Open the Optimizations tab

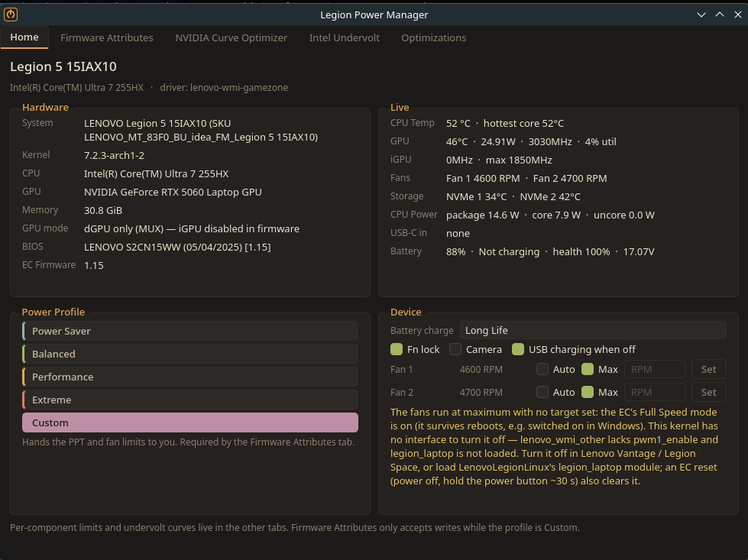click(434, 37)
